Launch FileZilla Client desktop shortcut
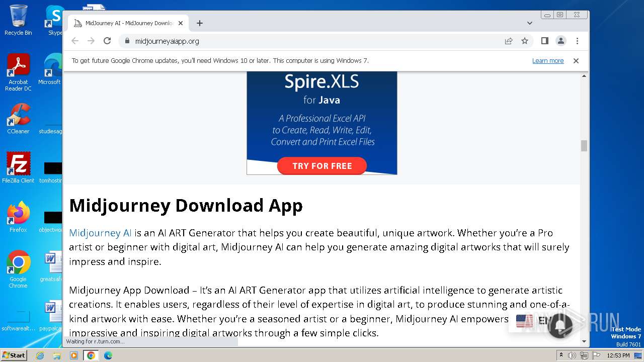 coord(18,168)
